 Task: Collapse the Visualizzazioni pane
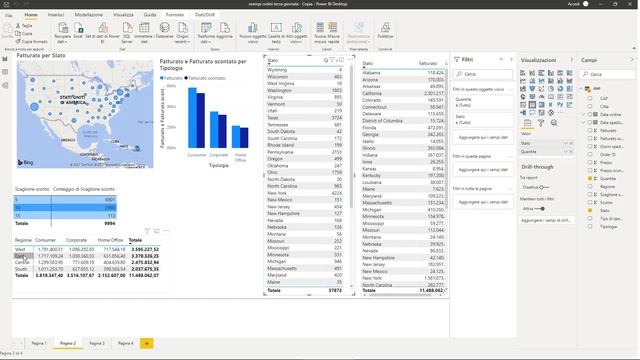point(571,60)
